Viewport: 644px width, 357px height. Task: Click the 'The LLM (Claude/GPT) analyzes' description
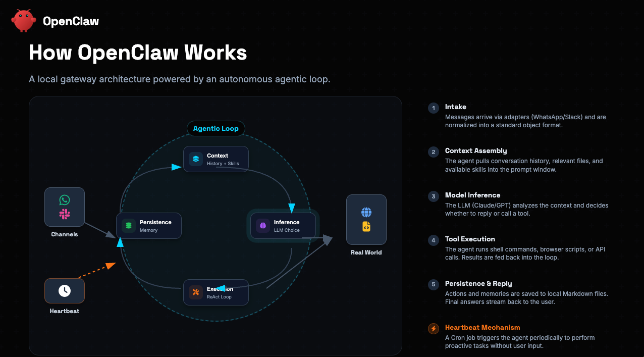coord(527,210)
